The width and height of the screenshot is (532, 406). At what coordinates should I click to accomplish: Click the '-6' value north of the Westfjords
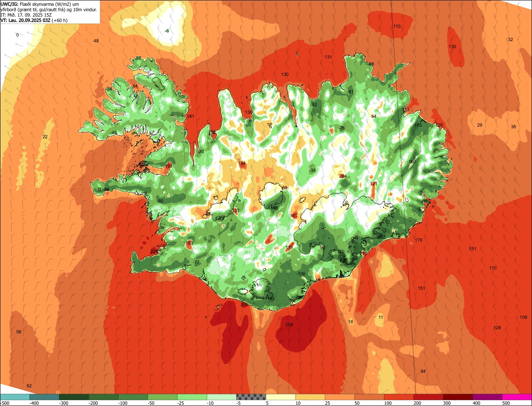coord(167,31)
